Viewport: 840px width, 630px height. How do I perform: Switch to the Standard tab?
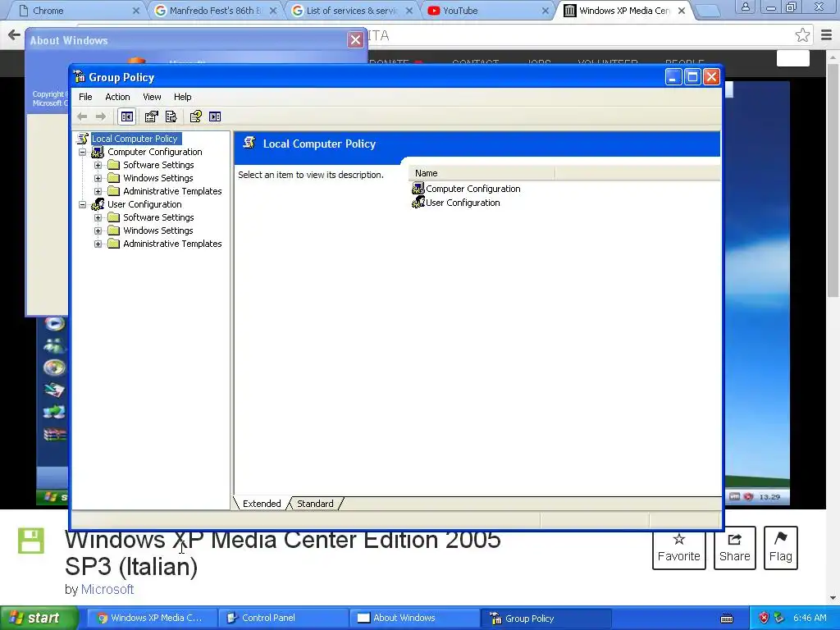315,504
